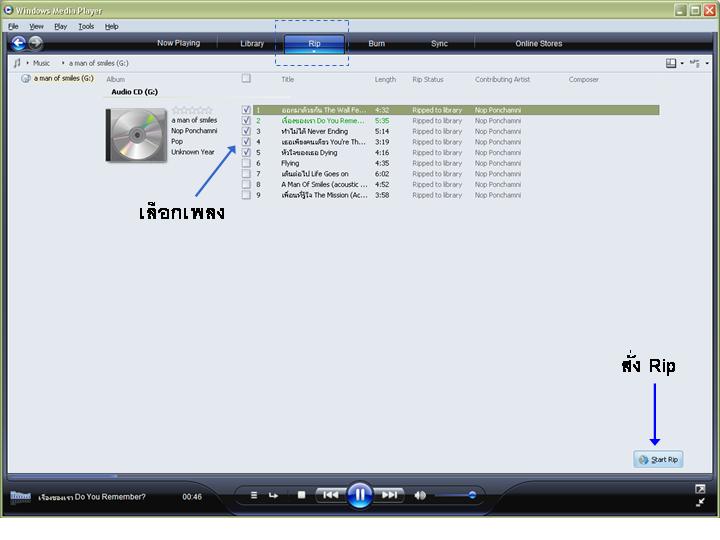Open the Online Stores tab
Image resolution: width=720 pixels, height=540 pixels.
click(x=539, y=44)
